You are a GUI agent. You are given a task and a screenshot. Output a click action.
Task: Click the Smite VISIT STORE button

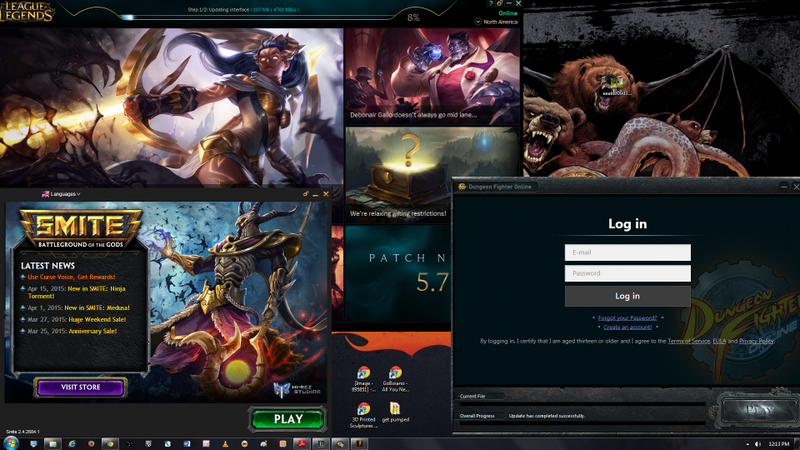coord(81,387)
